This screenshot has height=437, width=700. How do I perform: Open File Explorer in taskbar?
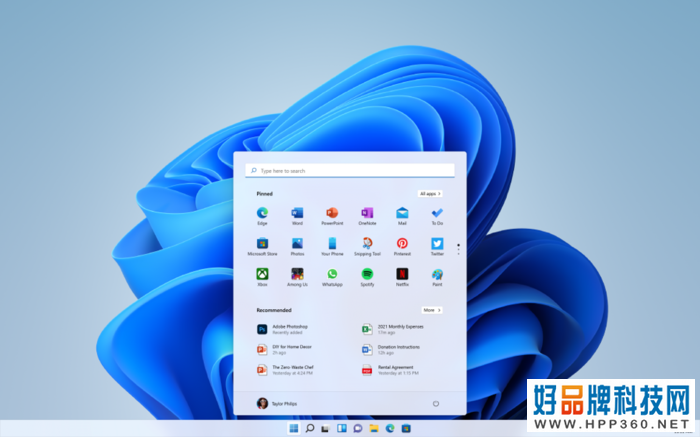(374, 429)
